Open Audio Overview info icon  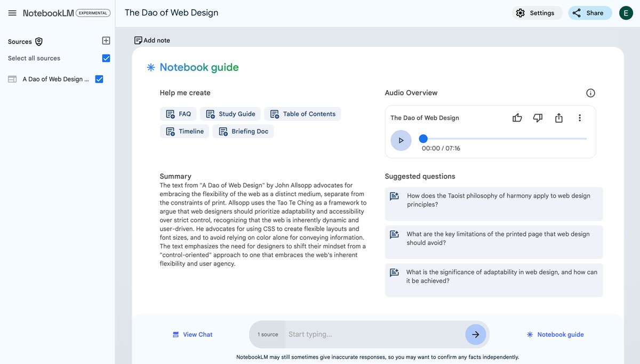point(590,93)
